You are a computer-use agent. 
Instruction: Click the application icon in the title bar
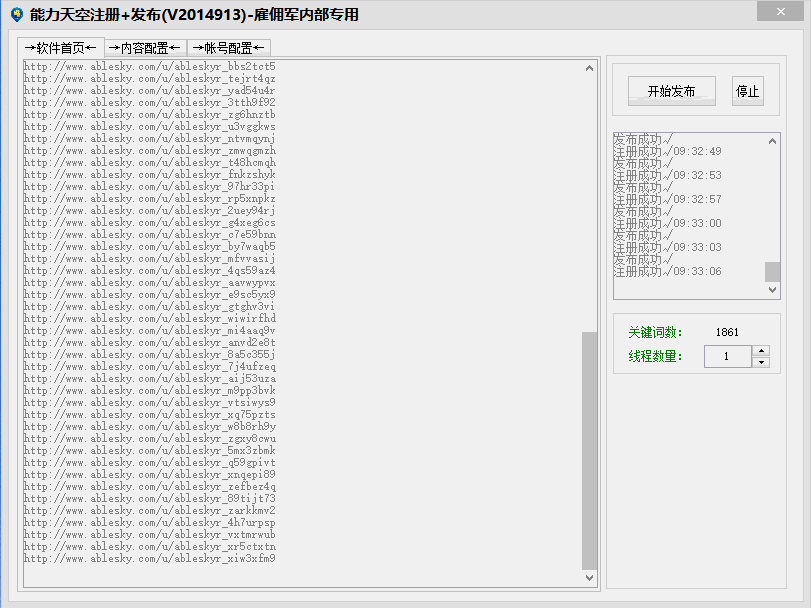tap(17, 13)
